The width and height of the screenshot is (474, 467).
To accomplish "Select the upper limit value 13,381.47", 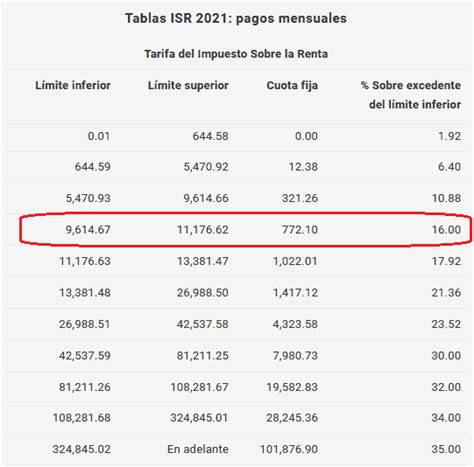I will (203, 261).
